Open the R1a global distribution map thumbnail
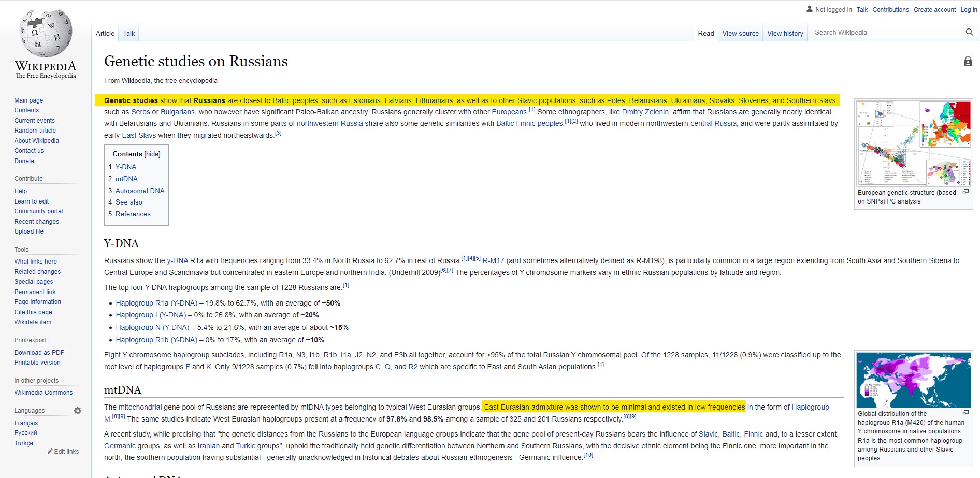Screen dimensions: 980x478 click(x=914, y=380)
